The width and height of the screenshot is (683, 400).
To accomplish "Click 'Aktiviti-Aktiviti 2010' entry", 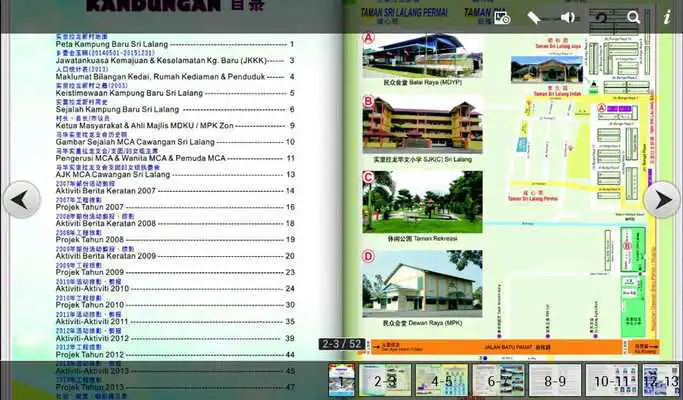I will point(92,288).
